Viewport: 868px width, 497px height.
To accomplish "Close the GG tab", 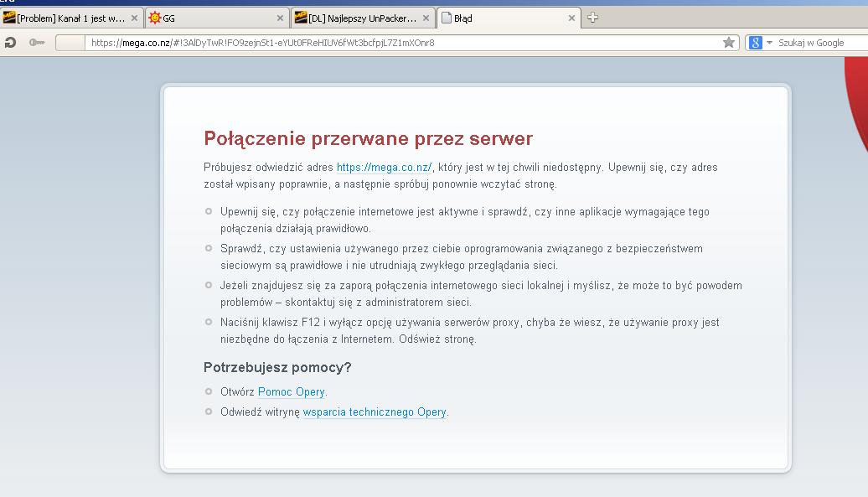I will coord(280,18).
